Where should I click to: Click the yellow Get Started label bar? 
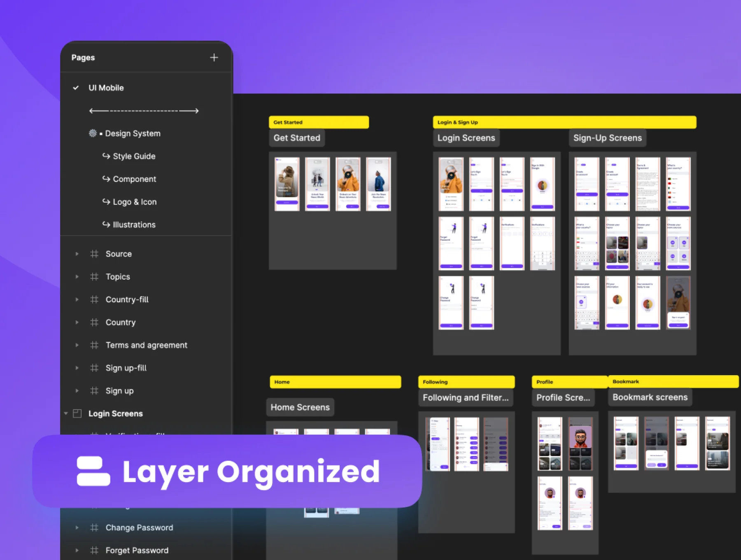319,122
